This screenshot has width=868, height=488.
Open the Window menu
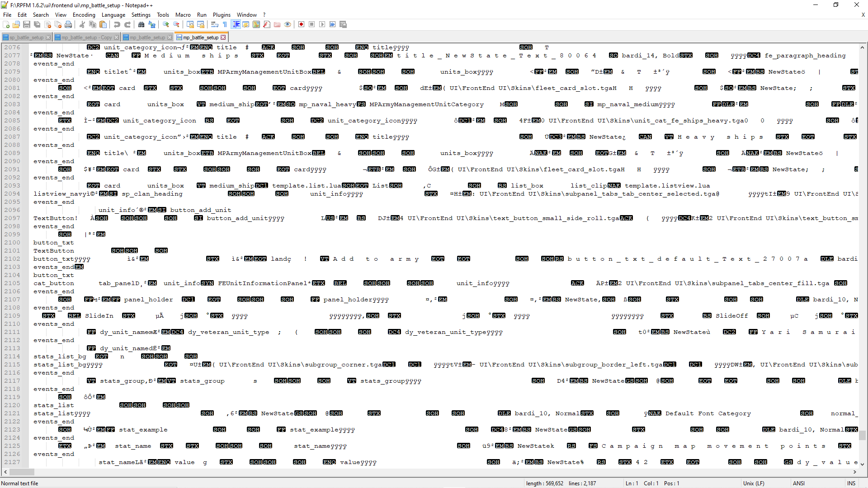point(247,15)
